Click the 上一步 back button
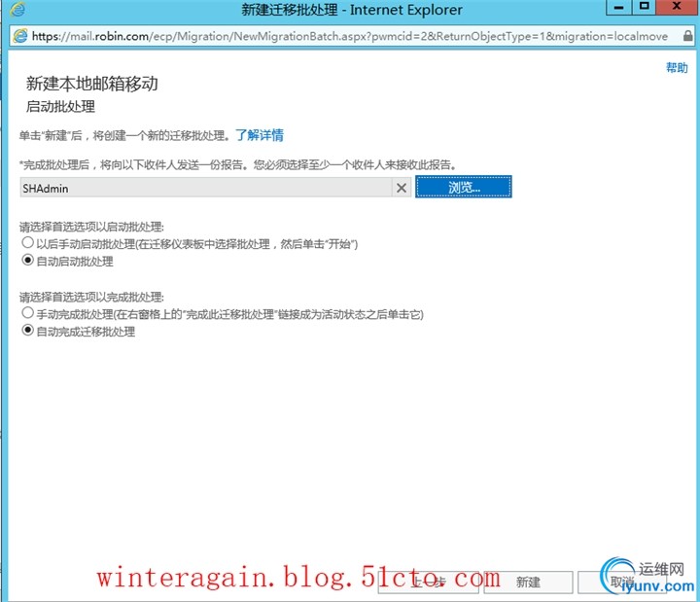 (428, 582)
